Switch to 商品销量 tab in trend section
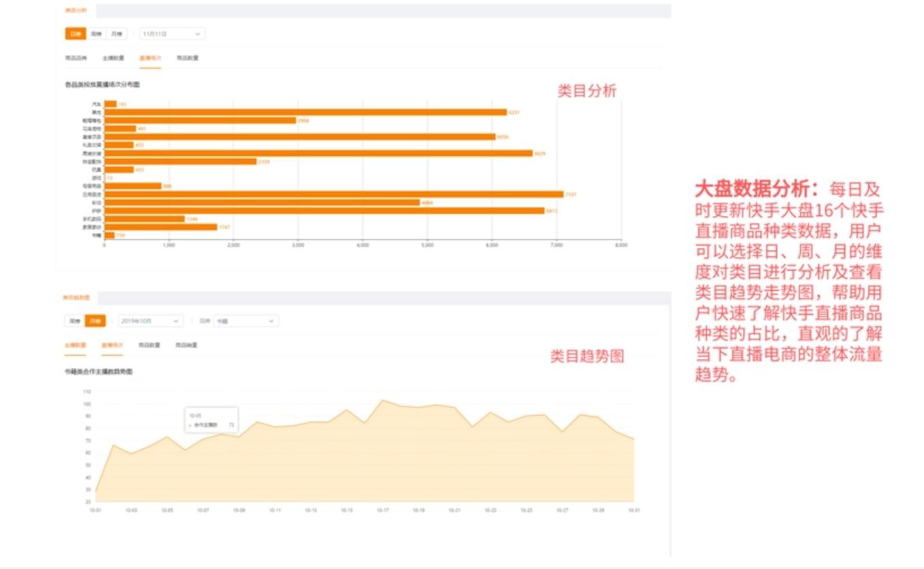This screenshot has height=569, width=924. [x=186, y=345]
